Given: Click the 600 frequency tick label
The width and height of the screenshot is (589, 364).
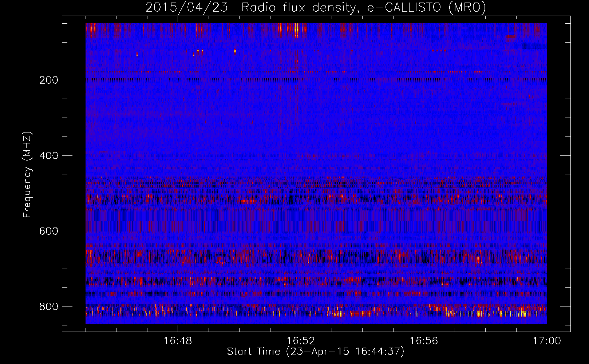Looking at the screenshot, I should pos(48,232).
